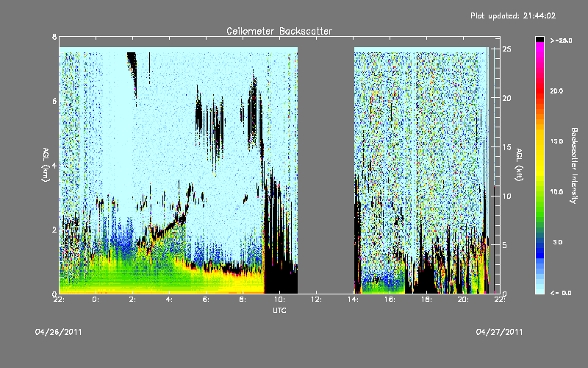Click the '2:' hour tick on x-axis

click(x=133, y=300)
